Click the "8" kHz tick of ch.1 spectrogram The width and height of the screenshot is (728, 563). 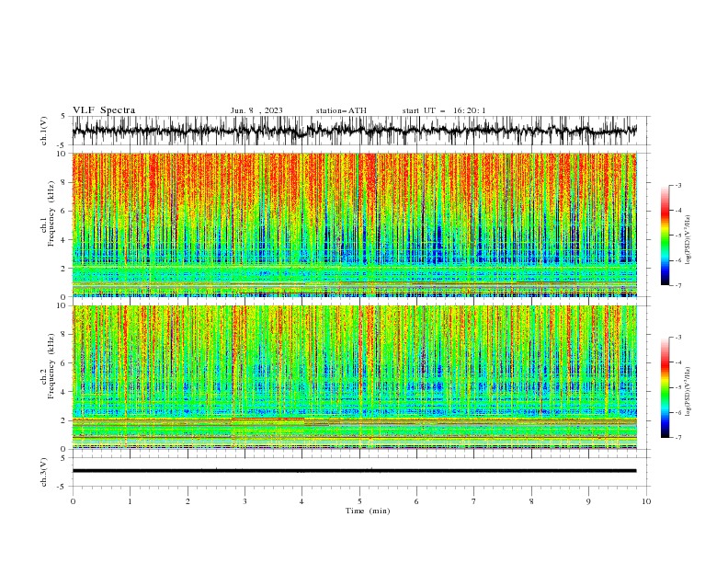[x=63, y=182]
